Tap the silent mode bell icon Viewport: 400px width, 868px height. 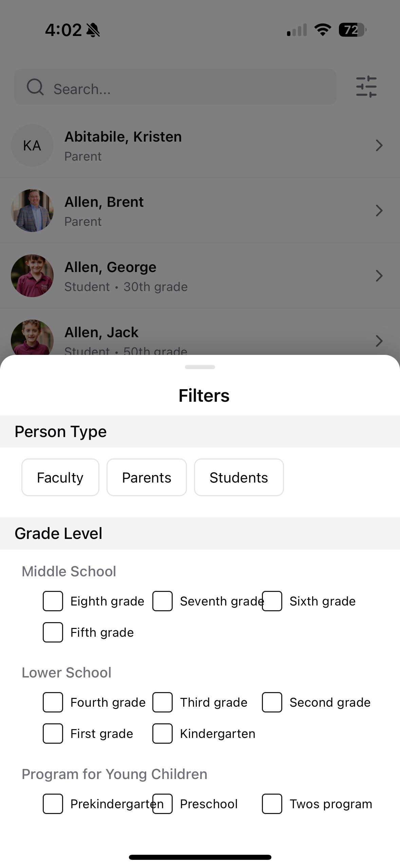coord(93,30)
